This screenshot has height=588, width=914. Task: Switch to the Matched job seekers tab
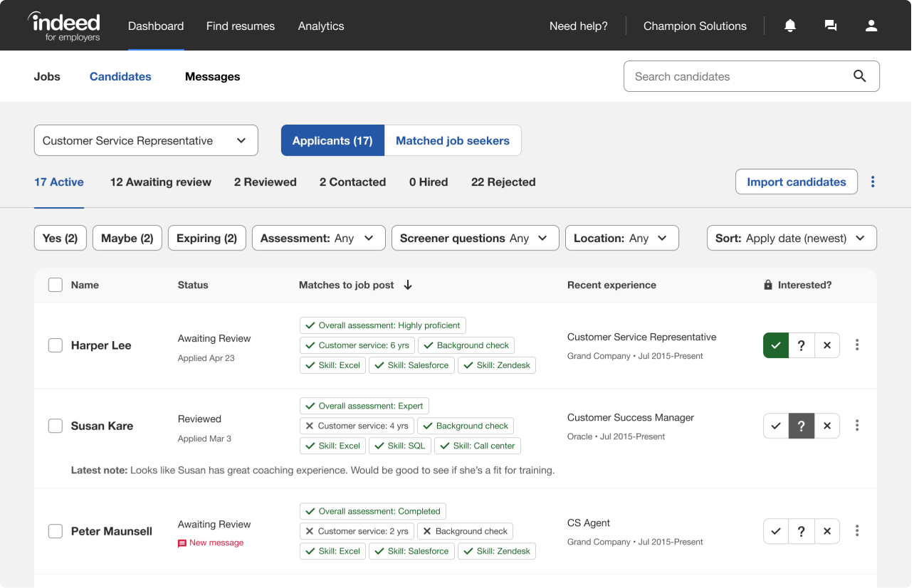click(x=452, y=140)
